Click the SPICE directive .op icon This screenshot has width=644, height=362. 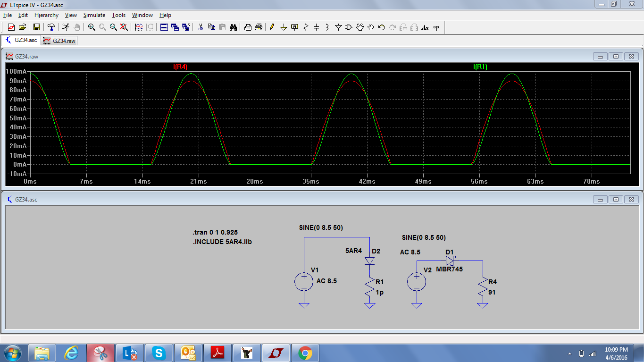(436, 27)
